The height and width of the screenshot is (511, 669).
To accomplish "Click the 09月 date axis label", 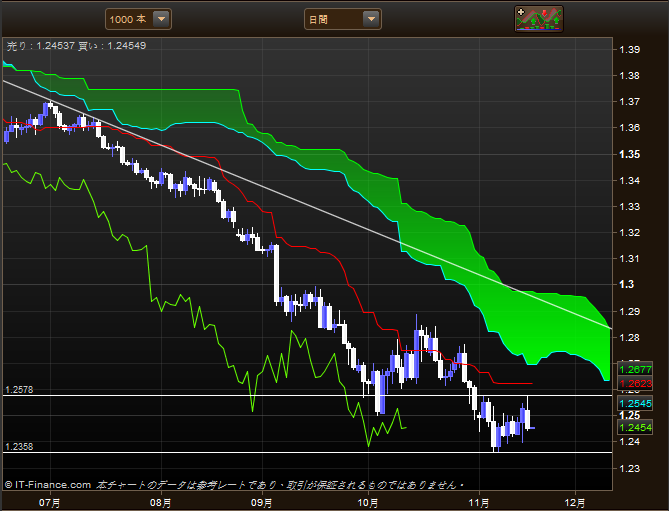I will 262,503.
